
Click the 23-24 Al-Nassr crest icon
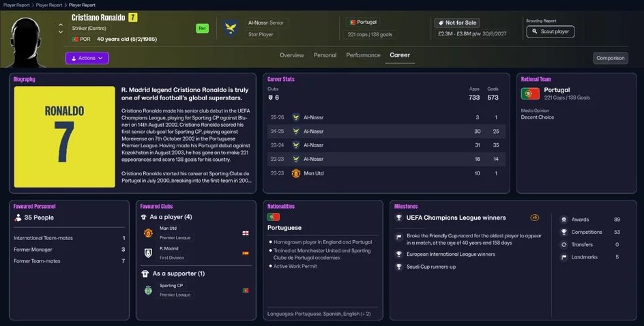click(295, 145)
